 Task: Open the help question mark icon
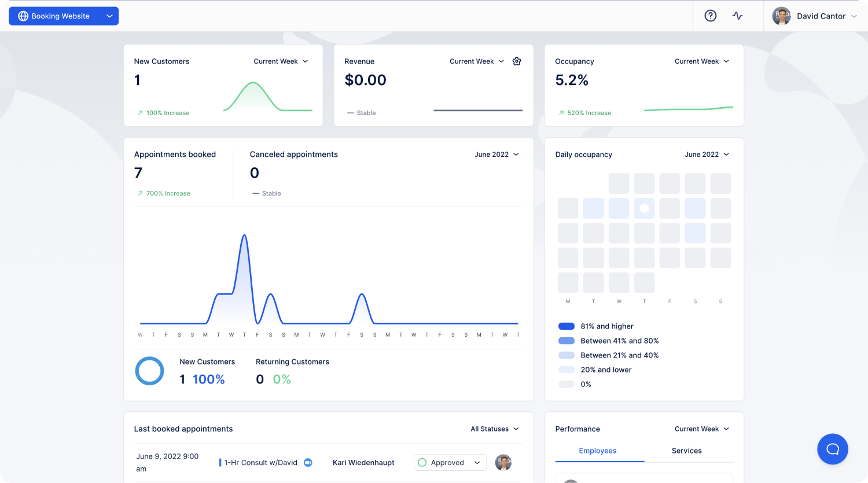pos(711,16)
